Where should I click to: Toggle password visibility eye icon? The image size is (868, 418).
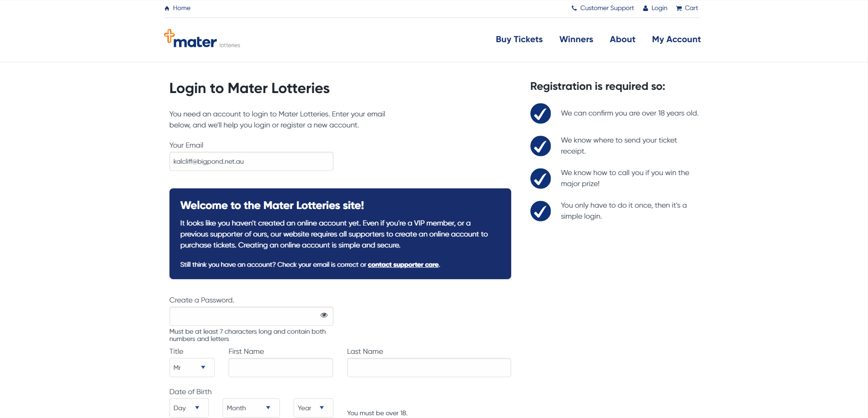324,315
